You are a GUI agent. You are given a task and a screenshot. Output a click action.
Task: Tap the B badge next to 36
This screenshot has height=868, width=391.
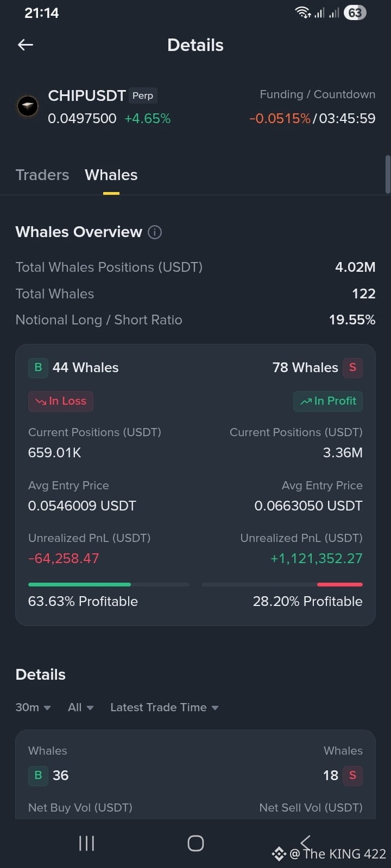(38, 775)
